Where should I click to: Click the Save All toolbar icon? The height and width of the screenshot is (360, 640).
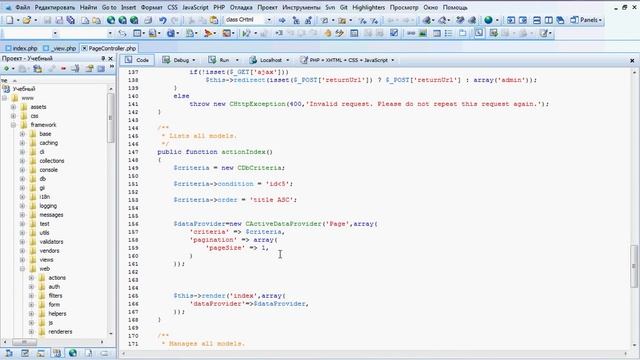[x=71, y=20]
